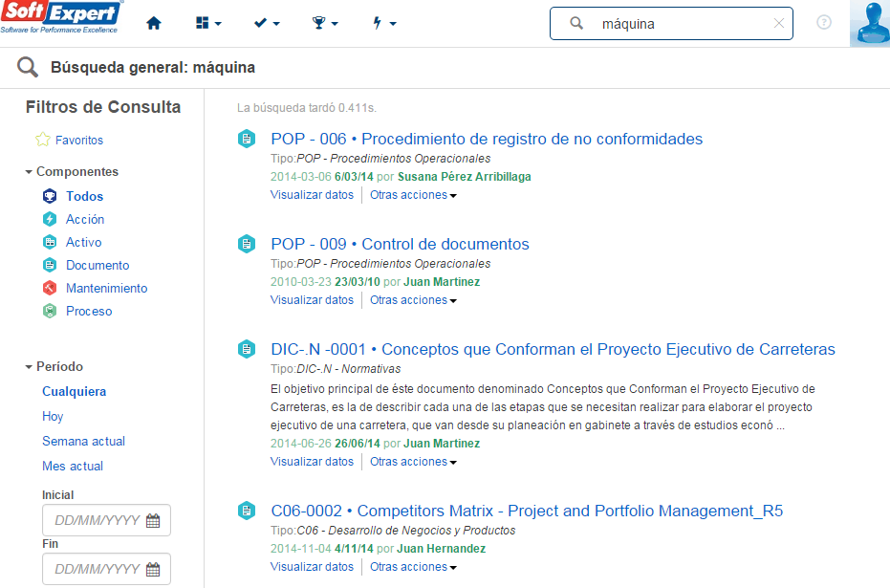890x588 pixels.
Task: Open the trophy menu in top bar
Action: pos(325,23)
